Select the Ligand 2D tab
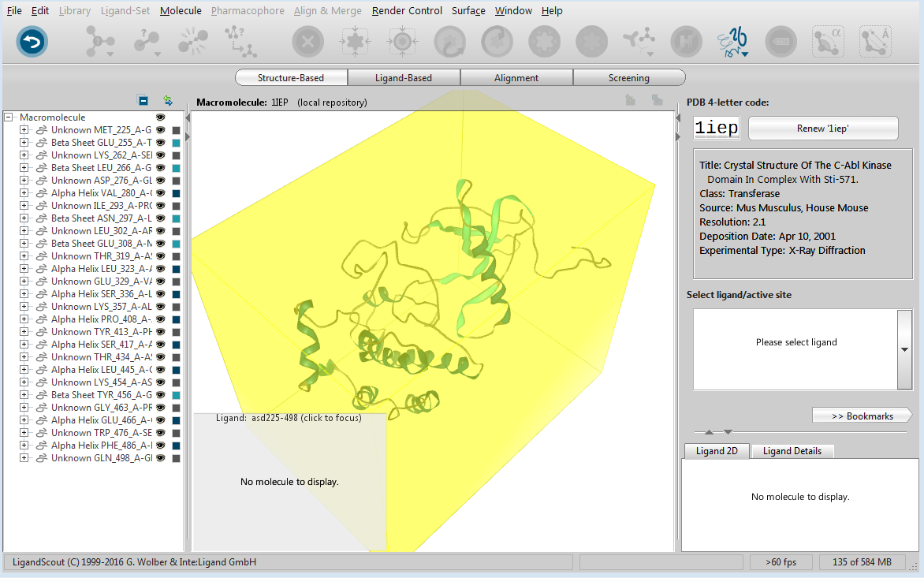 pos(717,451)
